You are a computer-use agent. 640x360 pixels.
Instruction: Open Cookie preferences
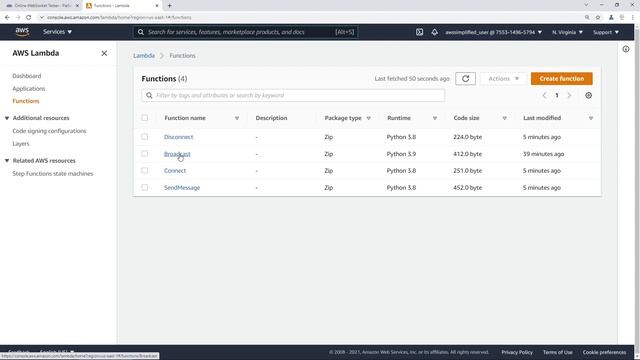pos(604,352)
